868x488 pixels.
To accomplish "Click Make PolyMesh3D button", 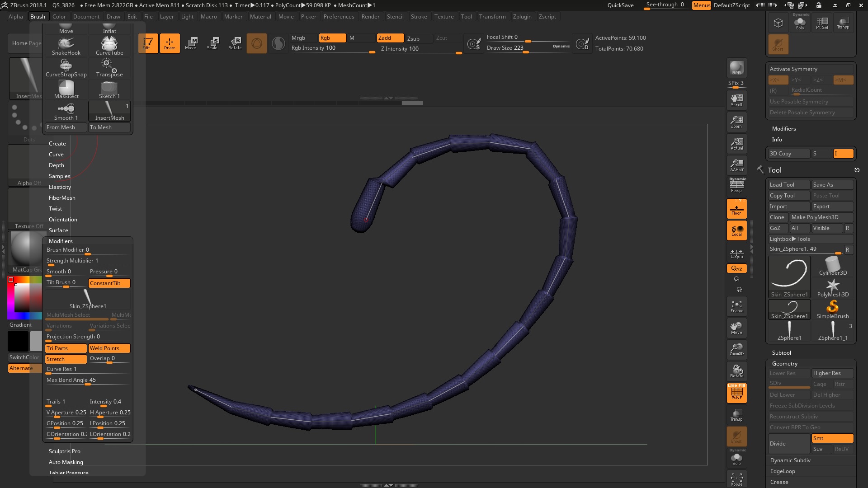I will pos(821,217).
